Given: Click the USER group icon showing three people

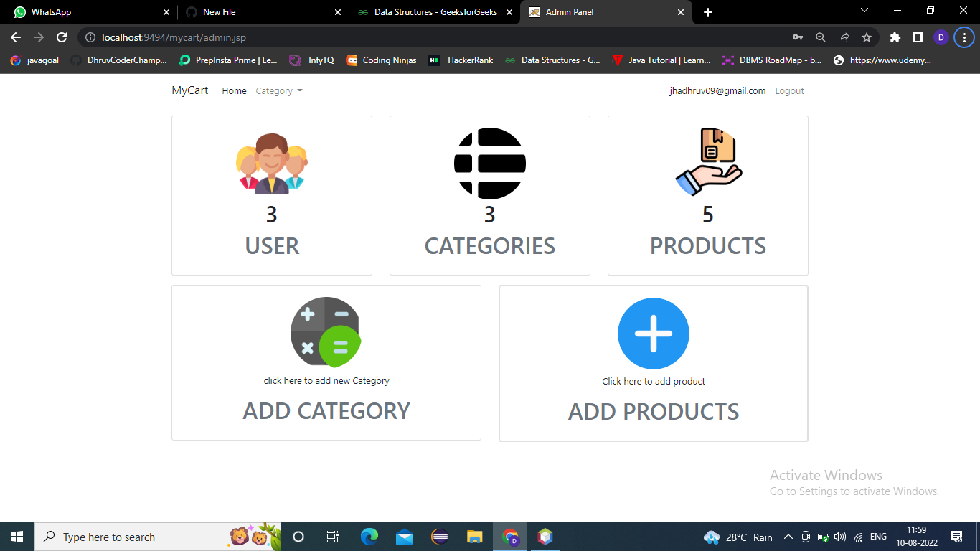Looking at the screenshot, I should point(271,164).
